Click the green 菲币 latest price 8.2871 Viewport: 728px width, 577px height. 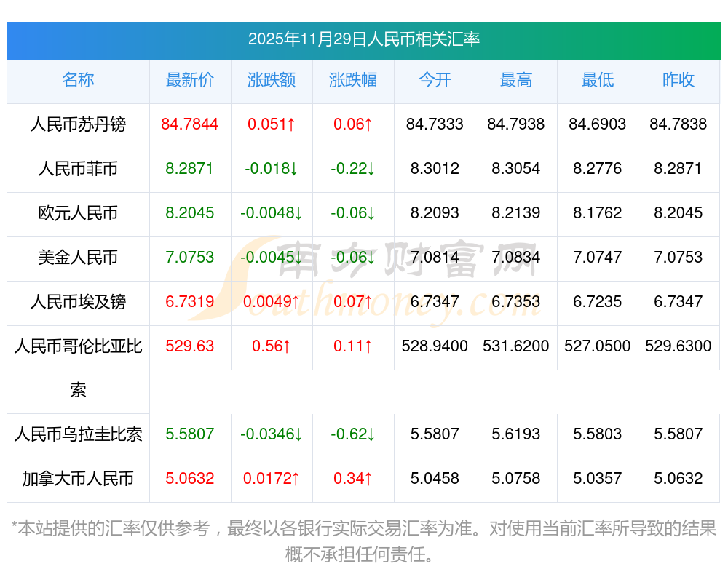(x=190, y=168)
